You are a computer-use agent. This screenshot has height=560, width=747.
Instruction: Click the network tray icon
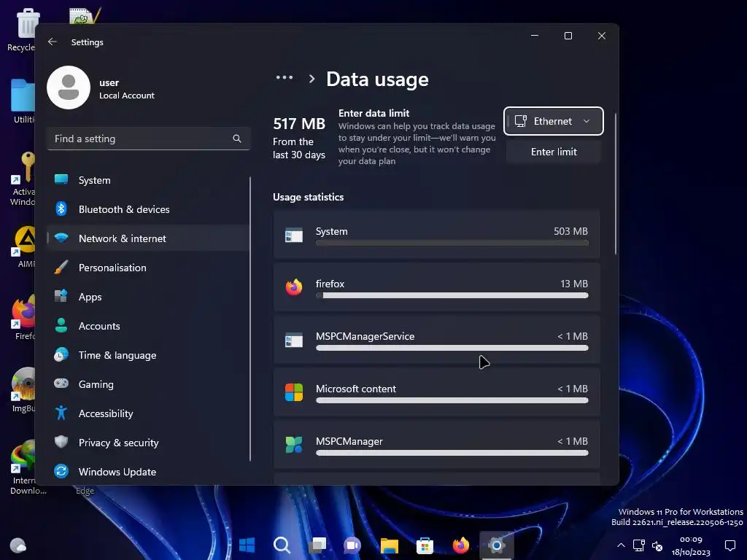[639, 545]
